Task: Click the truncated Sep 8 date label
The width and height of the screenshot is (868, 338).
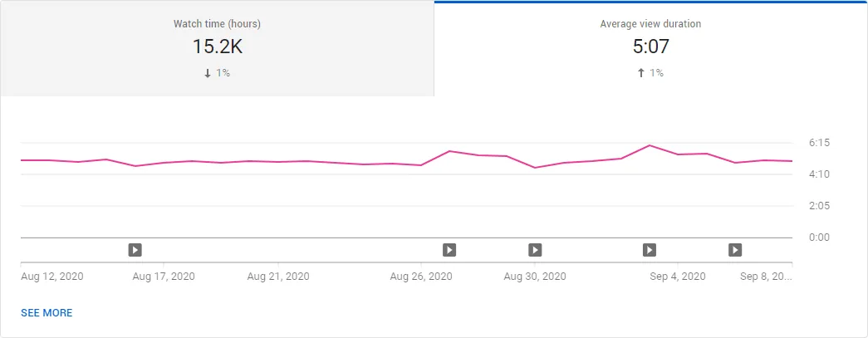Action: point(766,276)
